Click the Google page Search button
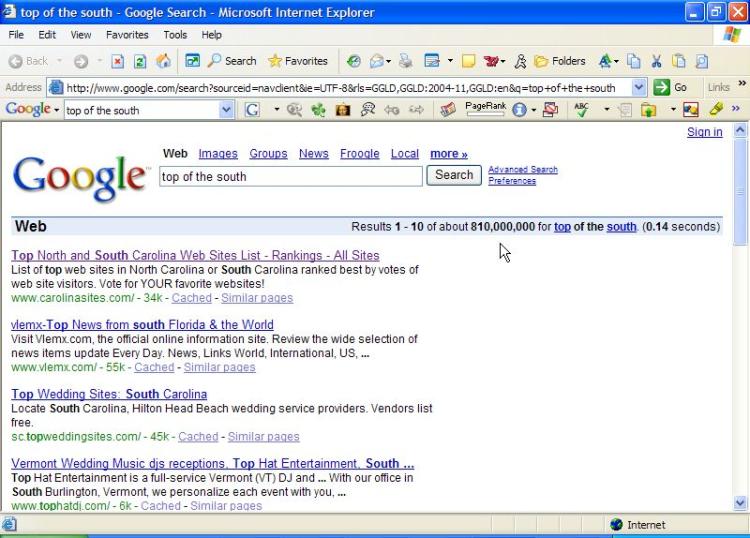The width and height of the screenshot is (750, 538). point(454,175)
